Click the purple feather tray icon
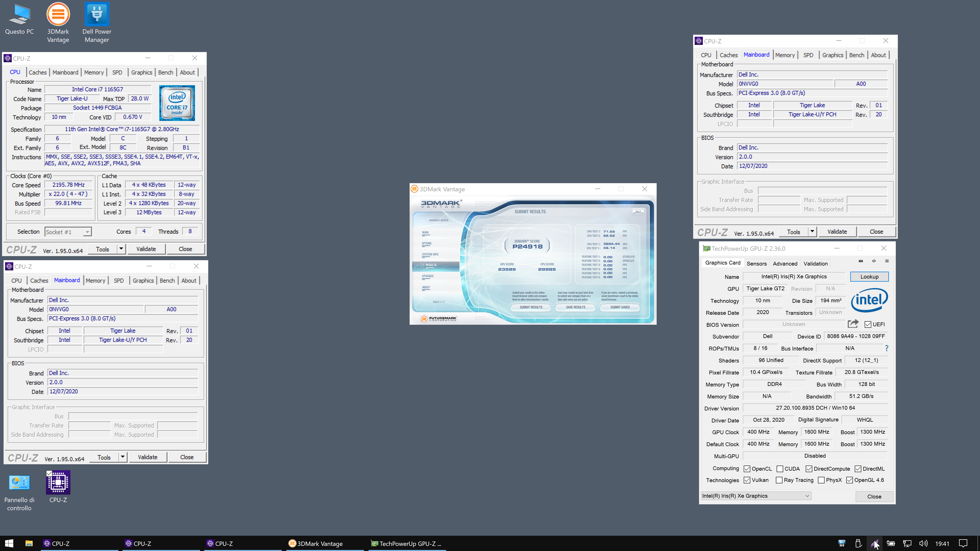980x551 pixels. pos(875,543)
